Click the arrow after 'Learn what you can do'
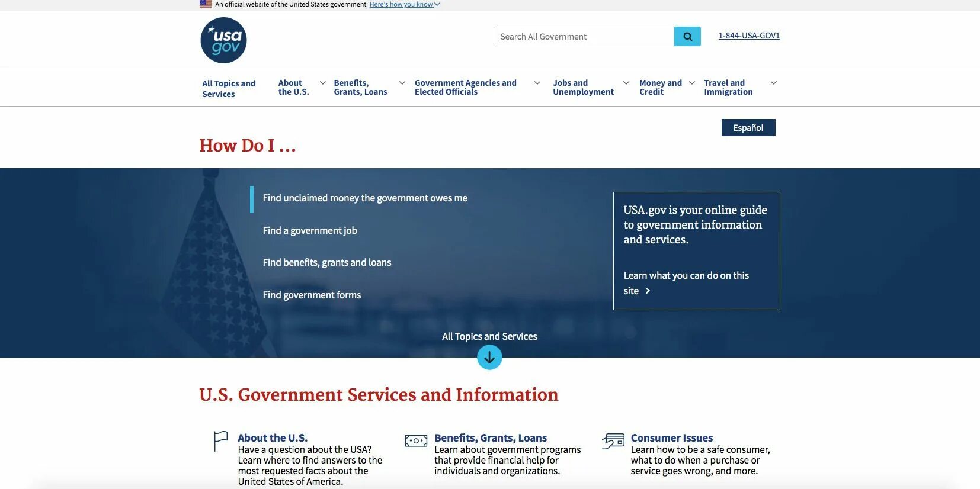 [648, 291]
